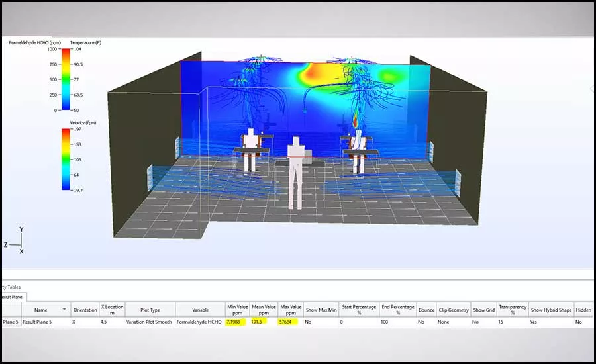Edit the Start Percentage value 0
This screenshot has height=364, width=596.
[x=359, y=322]
